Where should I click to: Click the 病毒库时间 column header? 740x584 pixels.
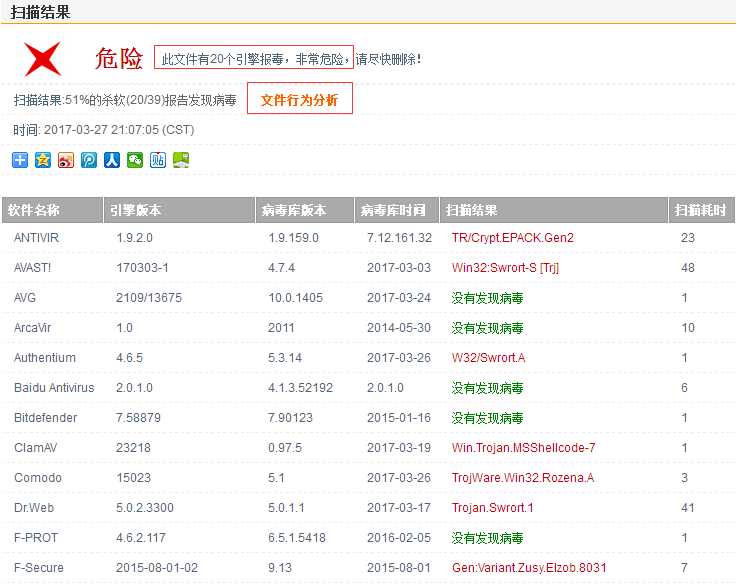pos(397,210)
